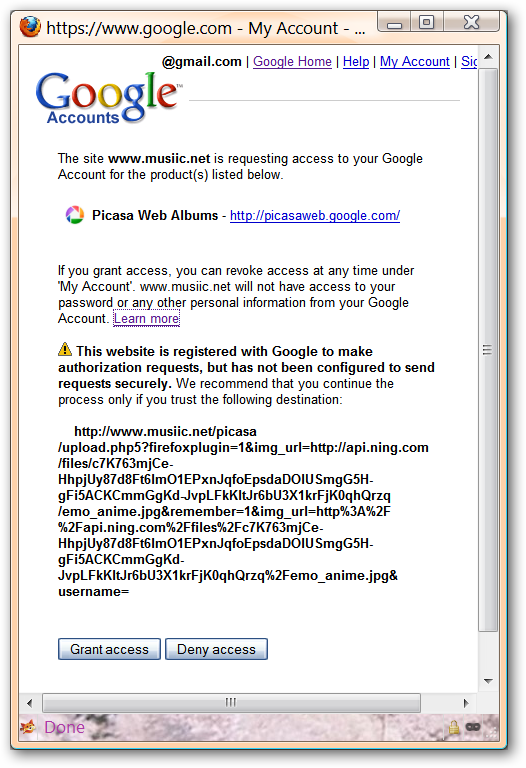Maximize the browser window
This screenshot has height=768, width=526.
pyautogui.click(x=427, y=22)
